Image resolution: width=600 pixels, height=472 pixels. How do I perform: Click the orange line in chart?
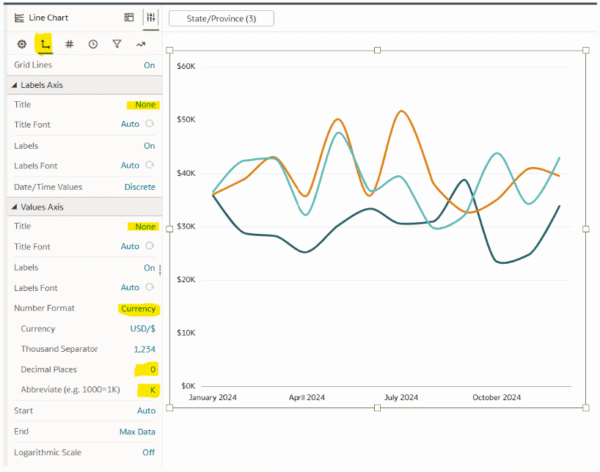coord(401,112)
